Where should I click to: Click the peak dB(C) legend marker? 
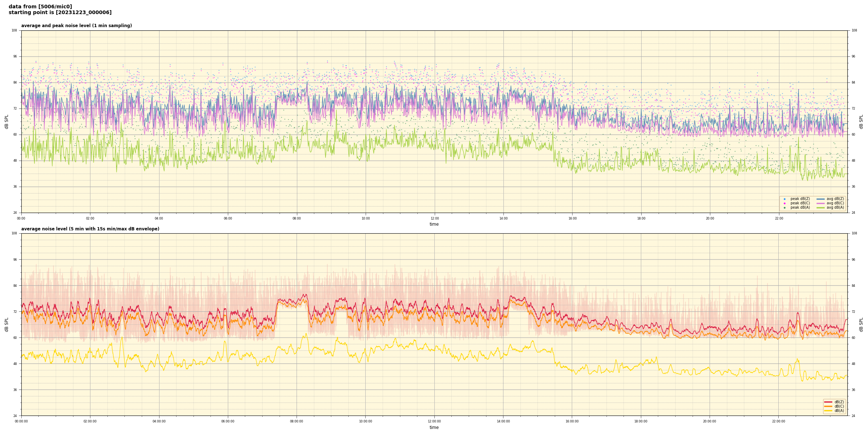click(x=784, y=203)
